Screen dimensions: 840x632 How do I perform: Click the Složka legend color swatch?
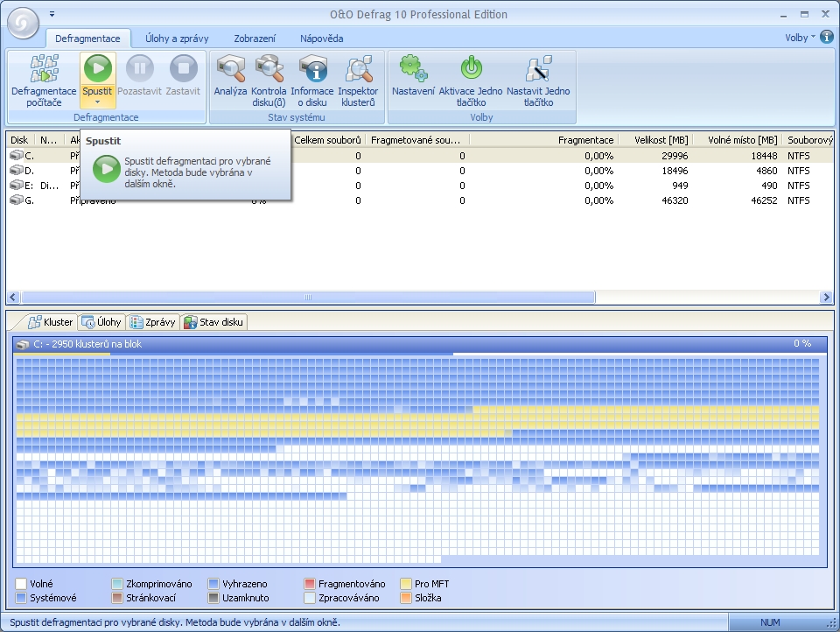pyautogui.click(x=405, y=598)
